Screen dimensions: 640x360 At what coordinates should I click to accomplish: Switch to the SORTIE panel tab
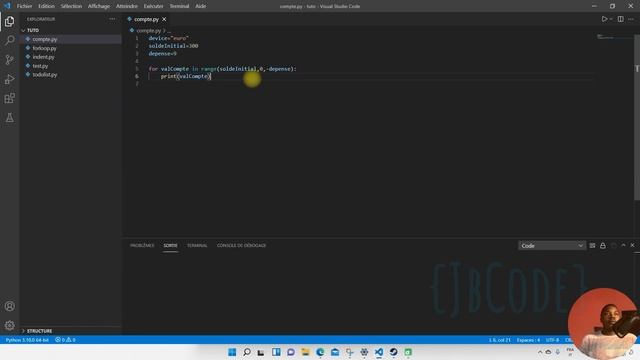(x=170, y=246)
